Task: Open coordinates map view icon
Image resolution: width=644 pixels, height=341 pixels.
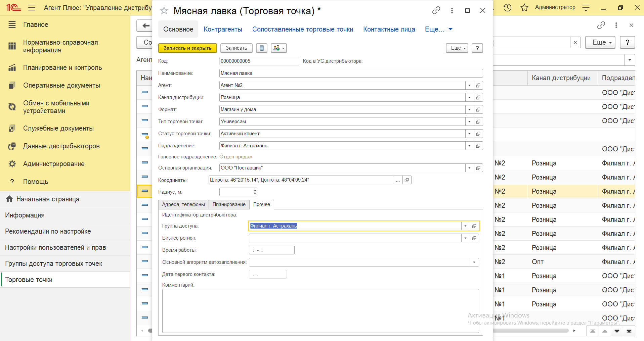Action: (x=407, y=180)
